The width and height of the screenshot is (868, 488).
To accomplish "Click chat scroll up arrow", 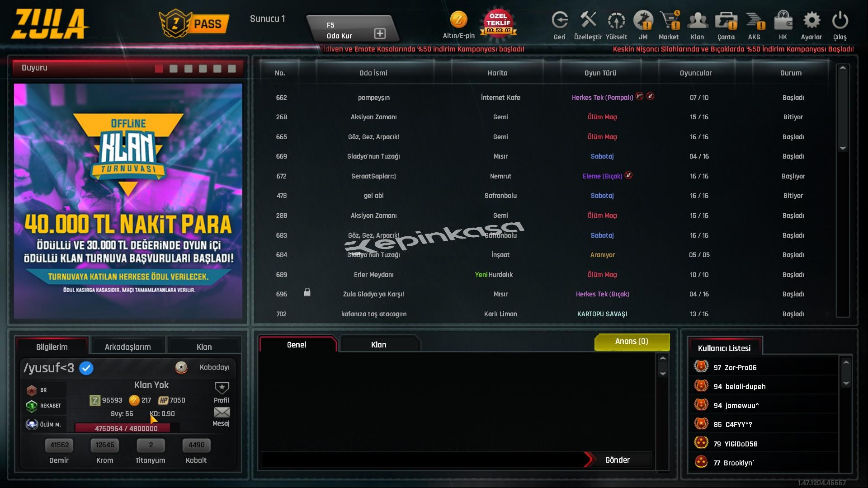I will click(x=663, y=359).
